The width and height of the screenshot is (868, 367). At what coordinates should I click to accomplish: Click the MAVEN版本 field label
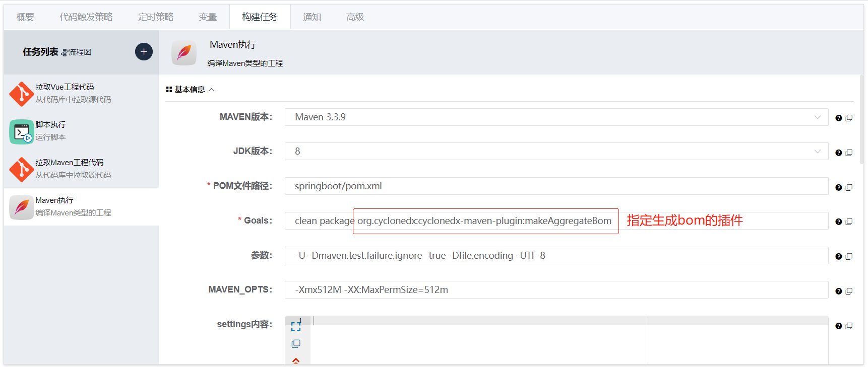246,117
